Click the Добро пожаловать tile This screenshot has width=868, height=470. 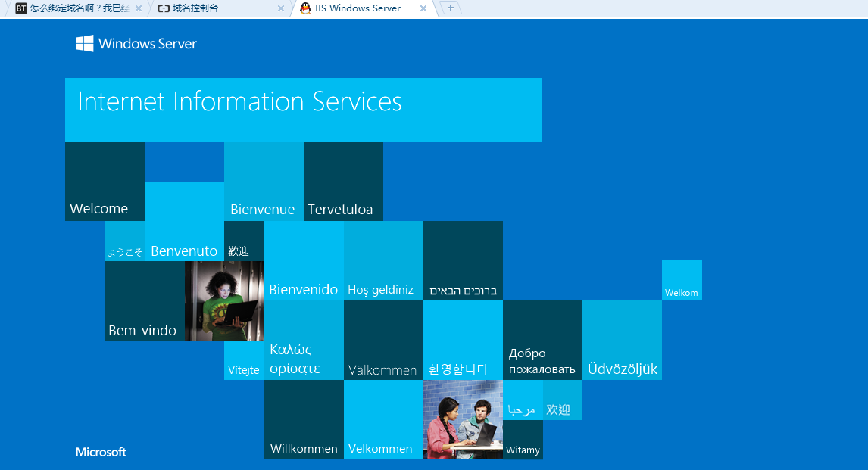click(x=542, y=341)
